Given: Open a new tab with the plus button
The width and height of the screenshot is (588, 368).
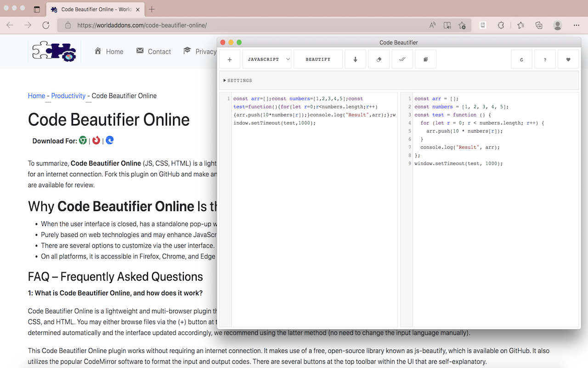Looking at the screenshot, I should point(152,9).
